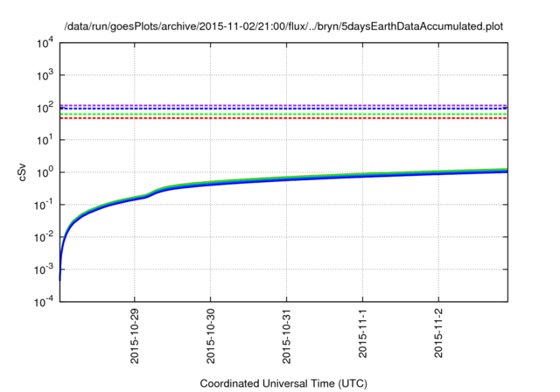This screenshot has height=392, width=560.
Task: Click the 10^-4 y-axis tick label
Action: tap(43, 302)
